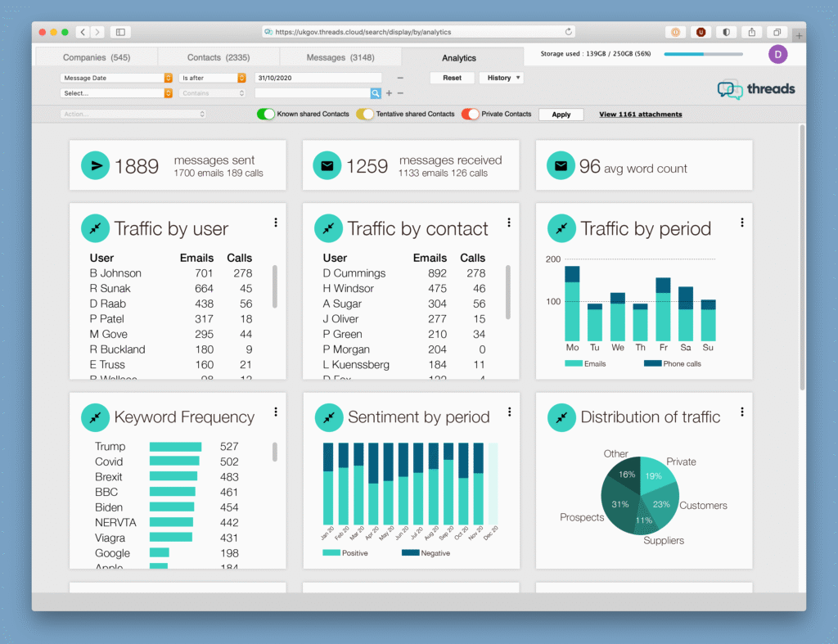
Task: Click the Traffic by user crossed-arrows icon
Action: [95, 228]
